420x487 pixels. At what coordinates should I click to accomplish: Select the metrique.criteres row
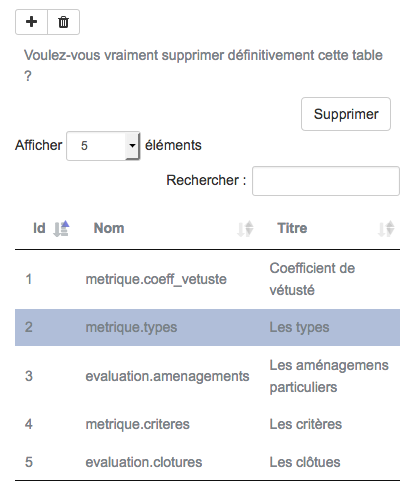click(207, 424)
